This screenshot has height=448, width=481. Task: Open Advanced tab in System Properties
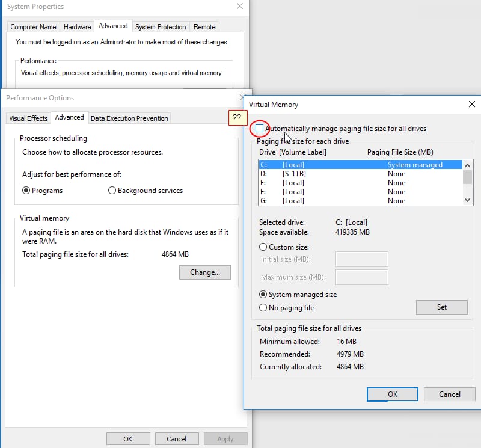pos(113,26)
